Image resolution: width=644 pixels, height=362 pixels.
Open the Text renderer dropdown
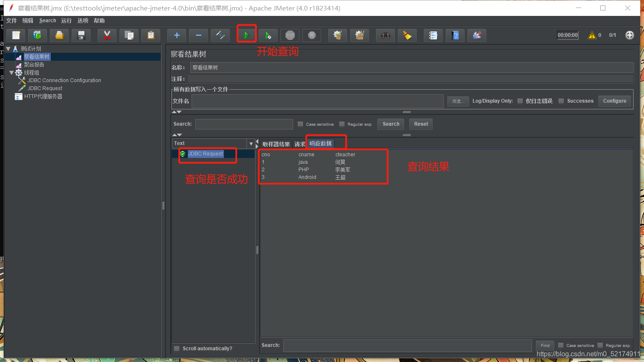213,143
